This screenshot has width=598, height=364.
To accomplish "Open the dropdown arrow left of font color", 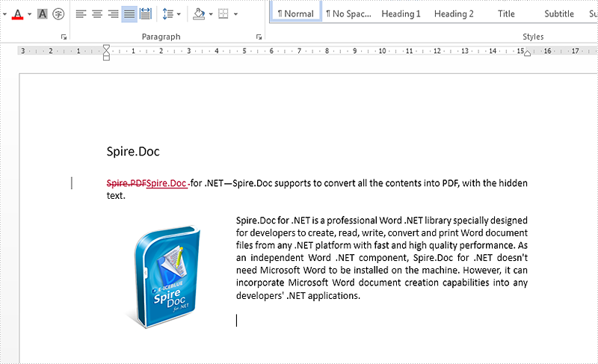I will click(4, 14).
